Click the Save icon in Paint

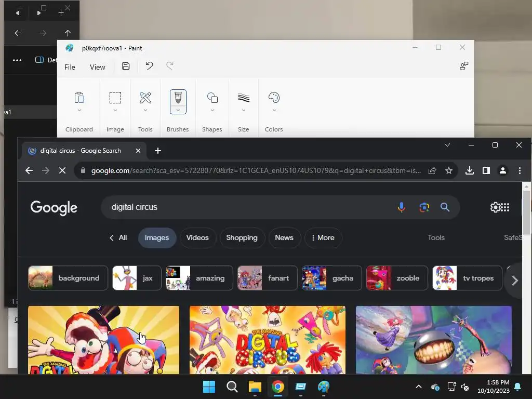126,66
